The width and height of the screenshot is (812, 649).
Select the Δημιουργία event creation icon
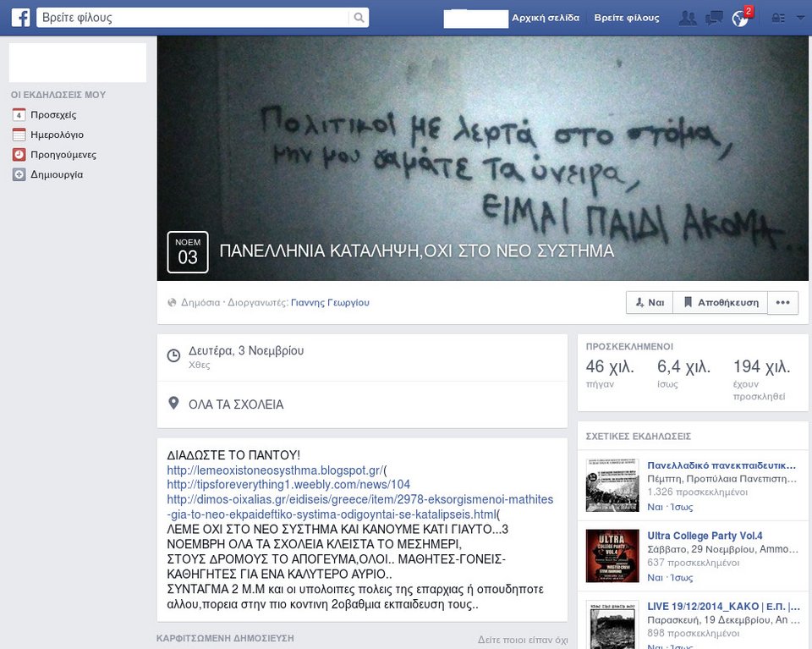click(20, 174)
